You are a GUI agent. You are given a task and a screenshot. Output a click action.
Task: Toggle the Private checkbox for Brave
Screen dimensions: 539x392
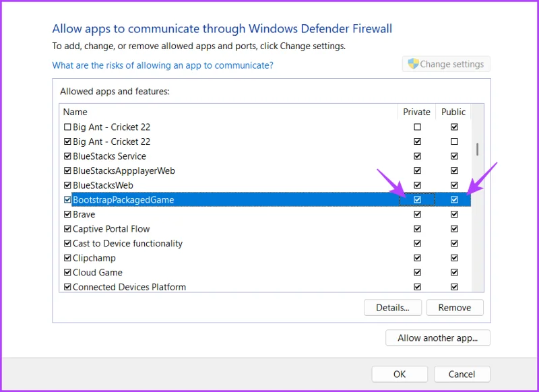(x=417, y=214)
